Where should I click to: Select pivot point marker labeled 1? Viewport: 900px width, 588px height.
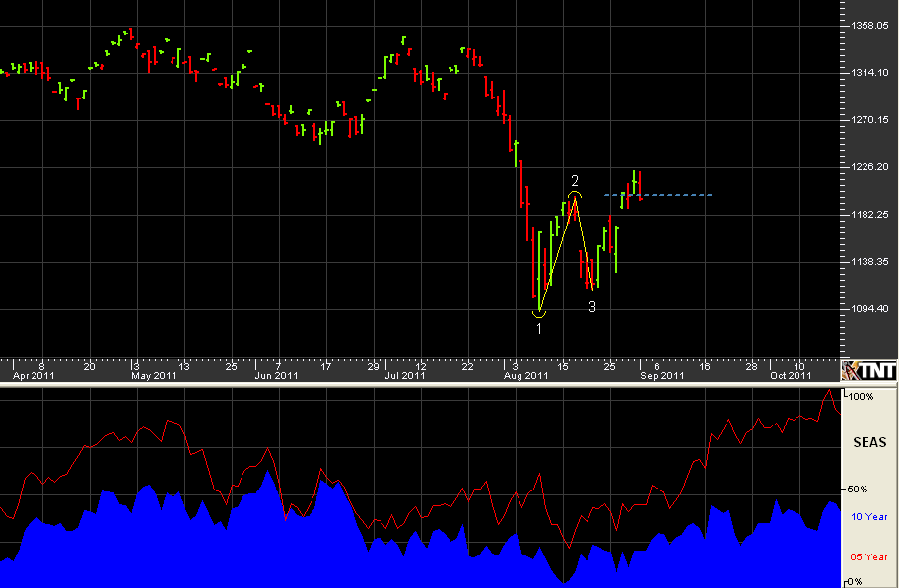[539, 329]
